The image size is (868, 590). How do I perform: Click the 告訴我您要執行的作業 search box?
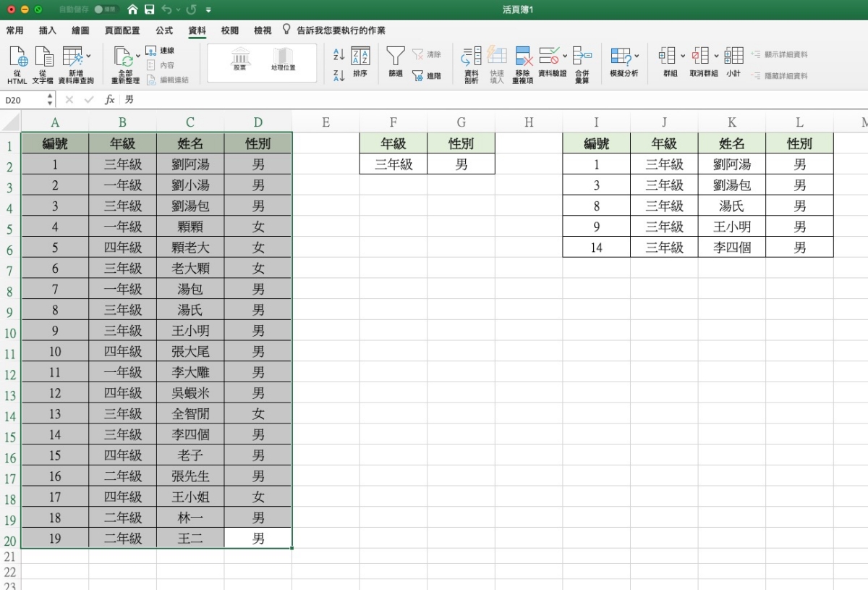[x=333, y=30]
